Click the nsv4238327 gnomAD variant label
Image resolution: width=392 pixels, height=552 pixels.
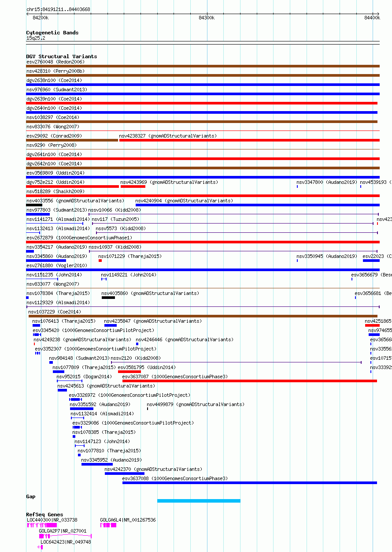(x=168, y=136)
